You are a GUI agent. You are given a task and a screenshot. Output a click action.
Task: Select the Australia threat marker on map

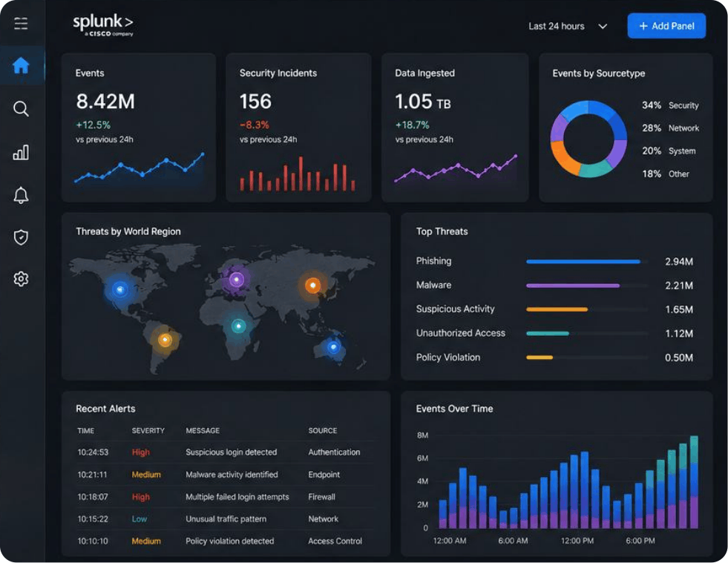click(x=333, y=346)
